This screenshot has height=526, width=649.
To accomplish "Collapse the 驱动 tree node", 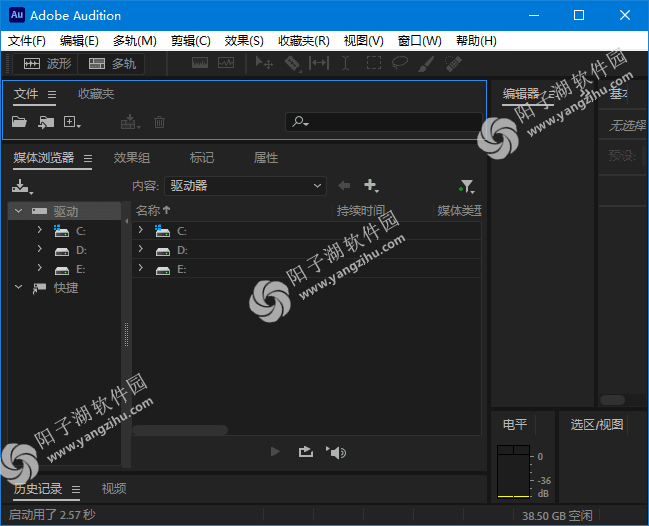I will [18, 211].
